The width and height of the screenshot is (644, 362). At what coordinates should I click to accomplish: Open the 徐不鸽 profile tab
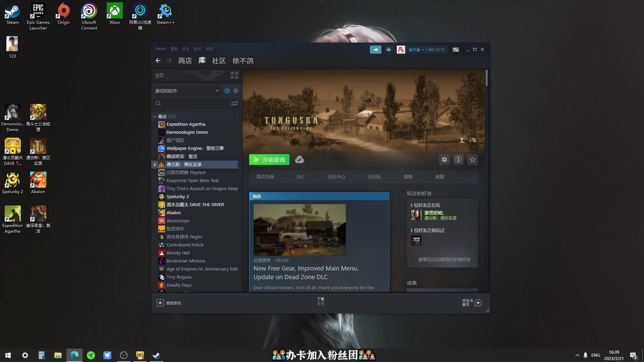pos(243,61)
